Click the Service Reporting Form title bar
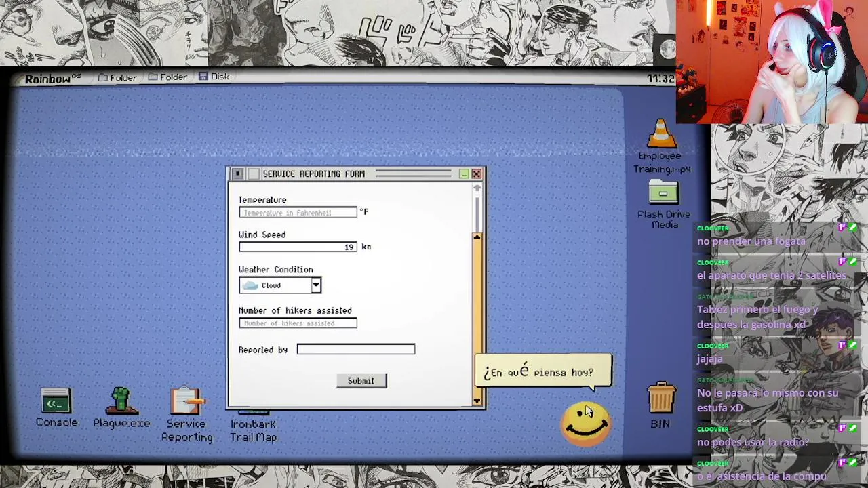The height and width of the screenshot is (488, 868). 356,174
